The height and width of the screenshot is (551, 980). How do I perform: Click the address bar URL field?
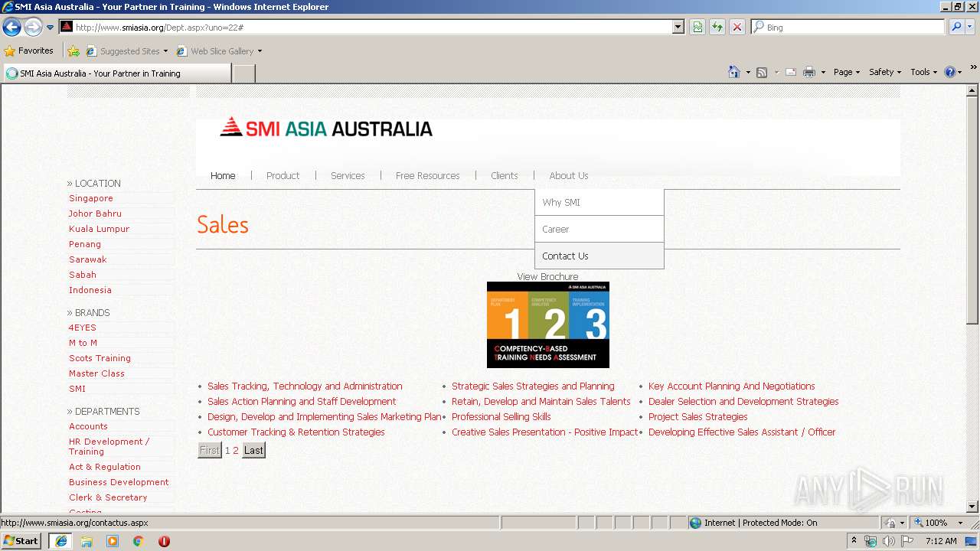pyautogui.click(x=371, y=27)
